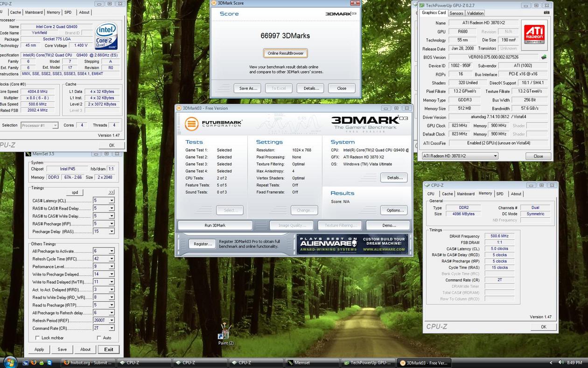
Task: Click the Show Desktop quick launch icon
Action: [26, 362]
